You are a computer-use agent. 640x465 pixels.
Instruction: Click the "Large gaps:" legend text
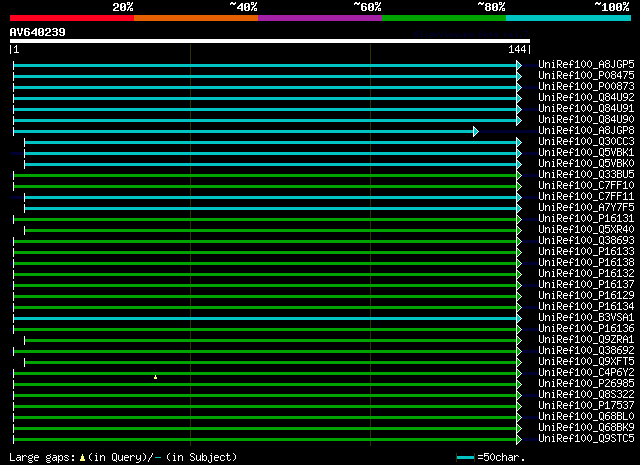click(42, 458)
